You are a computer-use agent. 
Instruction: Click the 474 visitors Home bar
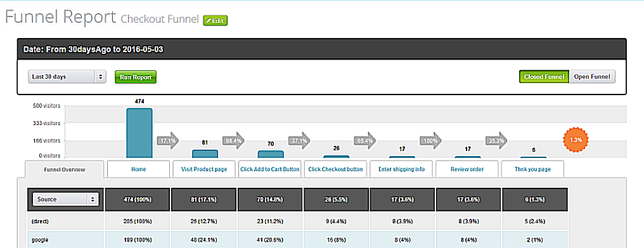coord(139,133)
